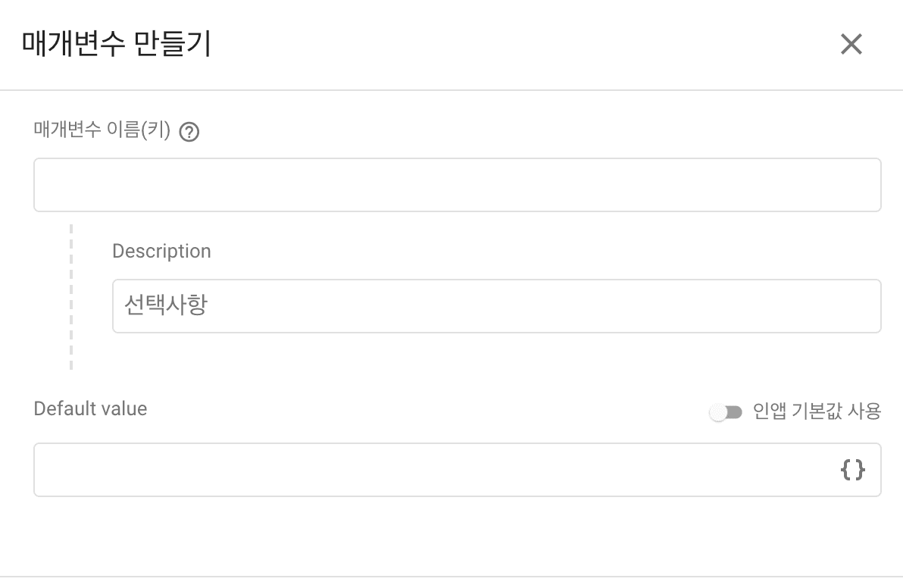The height and width of the screenshot is (588, 903).
Task: Open help for 매개변수 이름(키)
Action: point(189,132)
